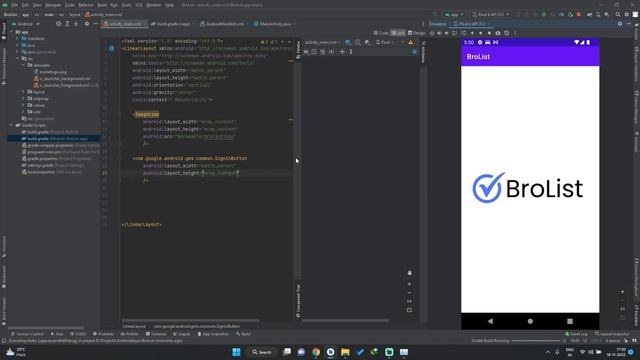Open Pixel 4 API device selector dropdown

[x=491, y=14]
